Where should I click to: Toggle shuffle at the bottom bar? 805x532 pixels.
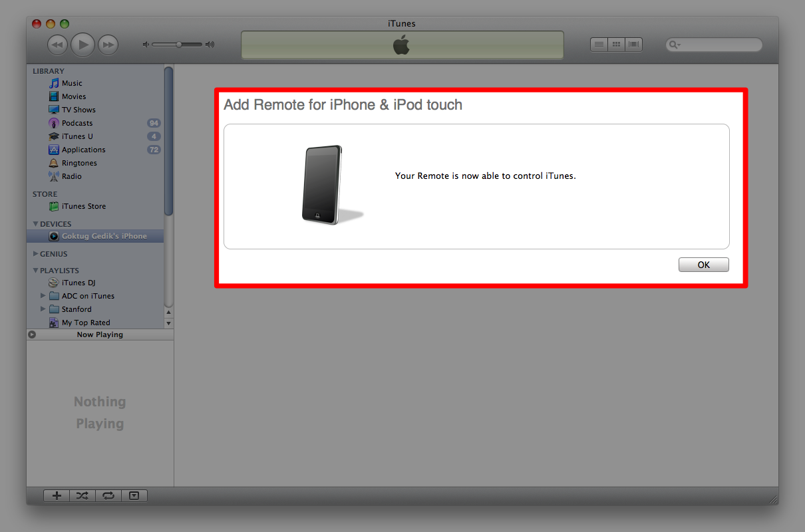tap(82, 495)
